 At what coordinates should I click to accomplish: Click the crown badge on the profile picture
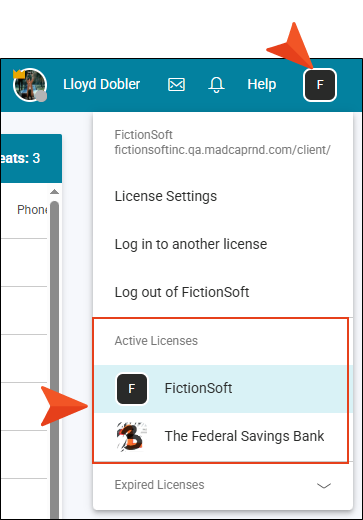19,74
